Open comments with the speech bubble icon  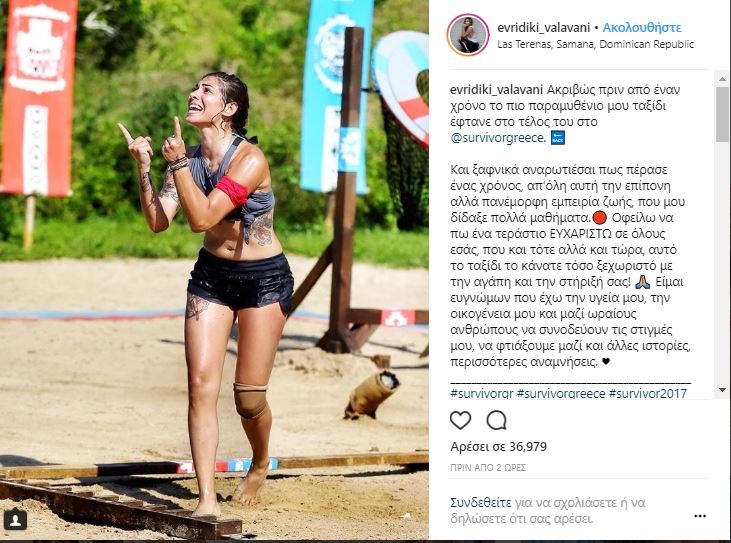point(496,420)
